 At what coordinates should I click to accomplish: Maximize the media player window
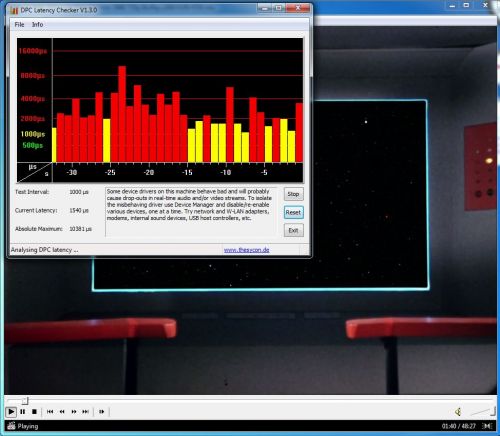click(x=467, y=5)
